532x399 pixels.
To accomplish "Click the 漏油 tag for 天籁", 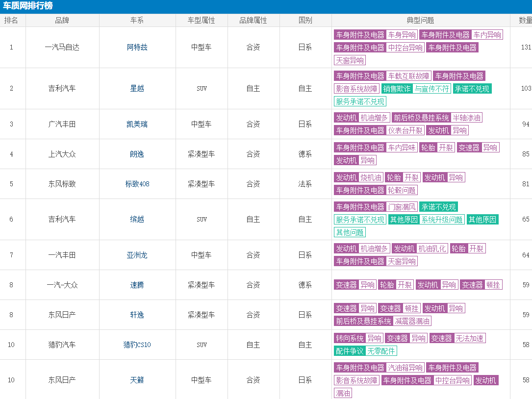I will point(343,393).
